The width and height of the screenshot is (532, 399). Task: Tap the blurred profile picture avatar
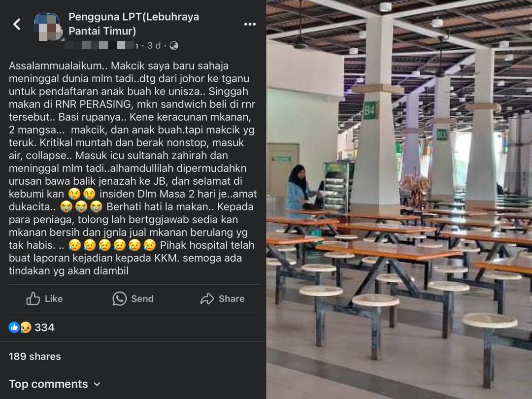(x=48, y=27)
